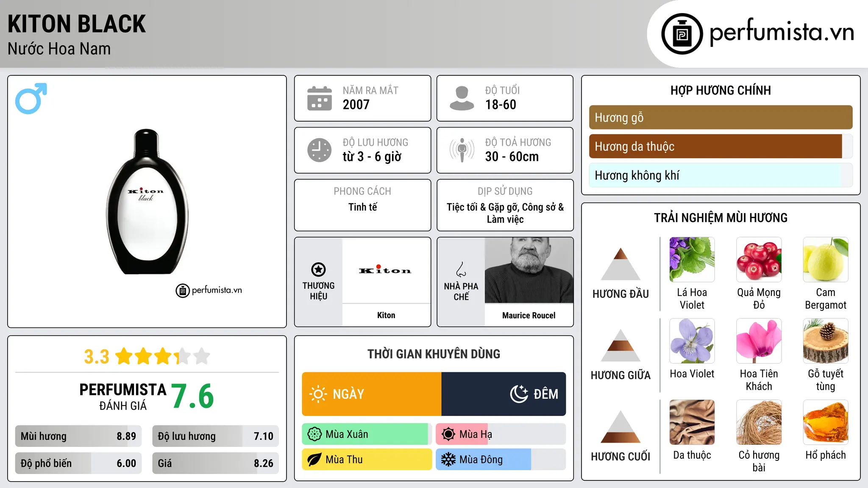Open the Gỗ tuyết tùng note image
Viewport: 868px width, 488px height.
[x=826, y=341]
